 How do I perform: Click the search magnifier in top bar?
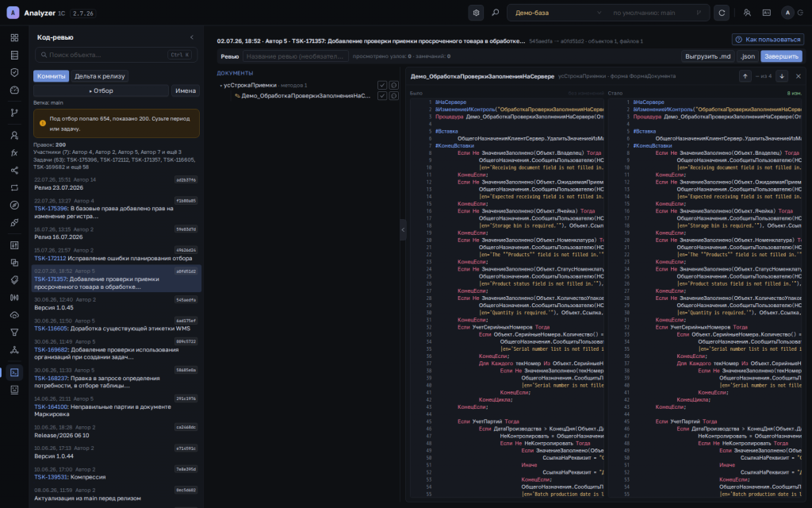pyautogui.click(x=495, y=13)
